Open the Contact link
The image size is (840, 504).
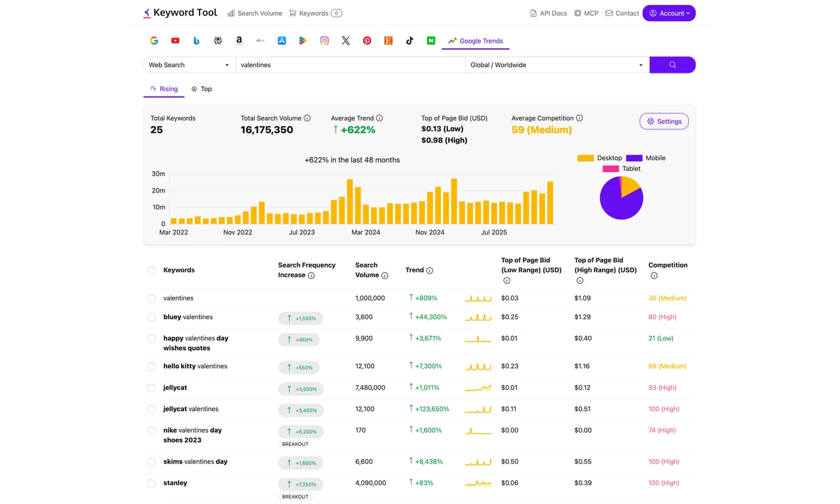(x=622, y=13)
